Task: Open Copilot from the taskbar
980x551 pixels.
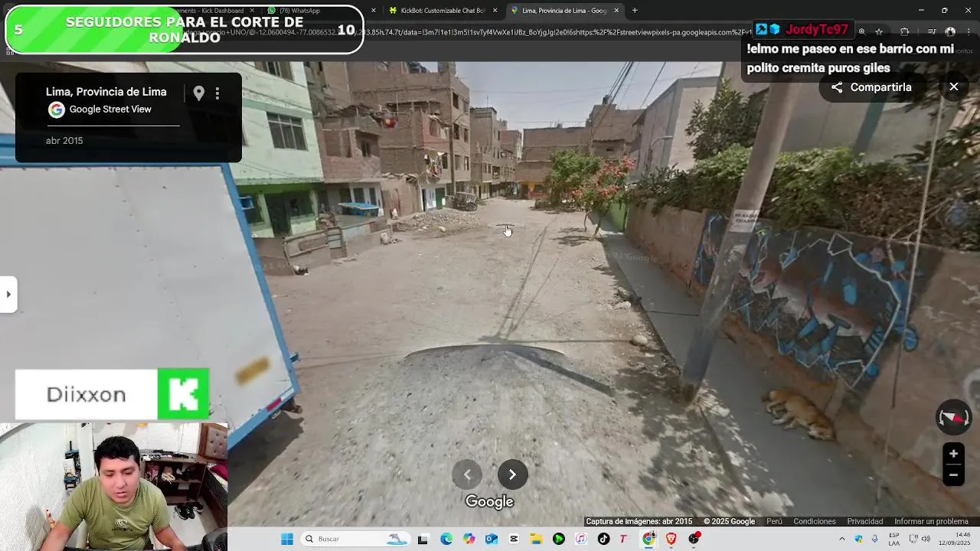Action: point(469,540)
